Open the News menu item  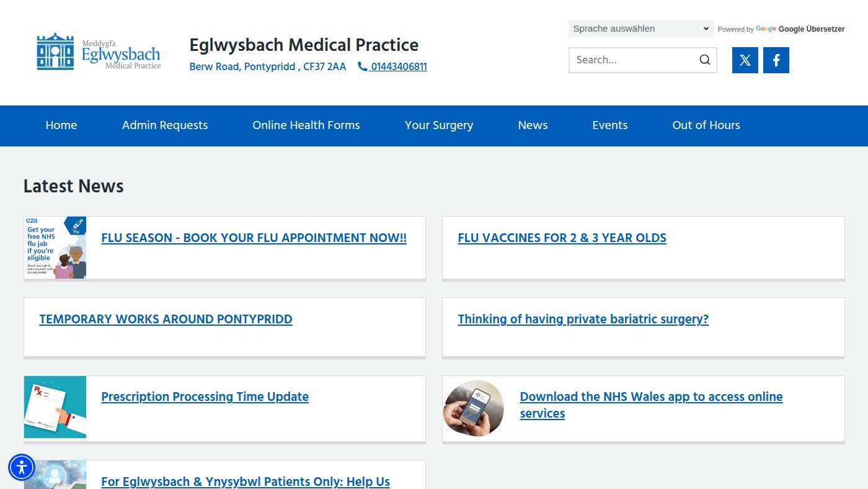click(x=533, y=125)
